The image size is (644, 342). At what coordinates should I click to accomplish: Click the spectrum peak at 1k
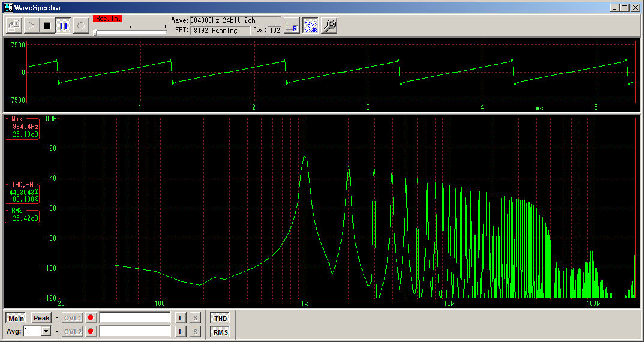coord(304,157)
